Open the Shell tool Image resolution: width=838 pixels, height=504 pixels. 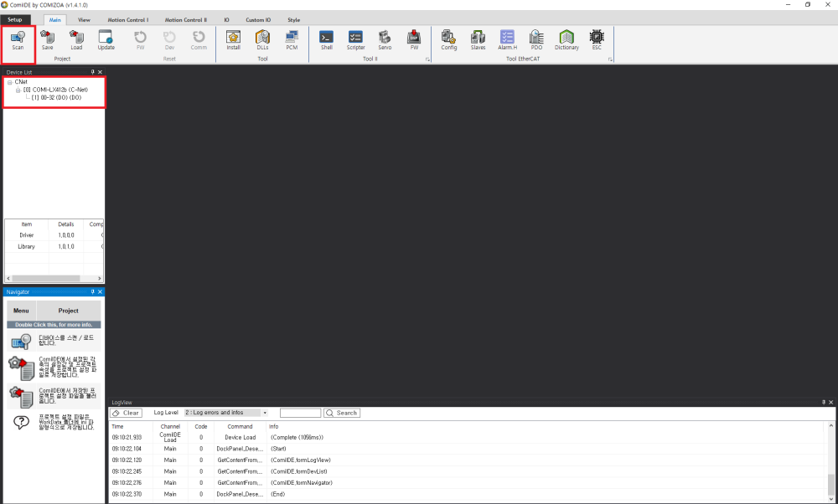pyautogui.click(x=326, y=39)
